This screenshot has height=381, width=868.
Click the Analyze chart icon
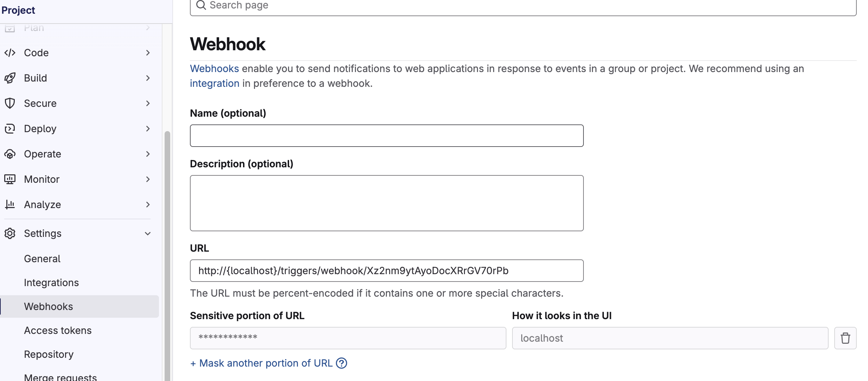tap(10, 205)
